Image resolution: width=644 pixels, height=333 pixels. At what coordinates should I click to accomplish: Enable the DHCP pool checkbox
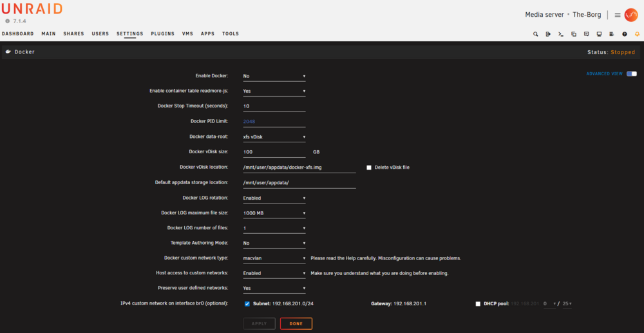(478, 304)
